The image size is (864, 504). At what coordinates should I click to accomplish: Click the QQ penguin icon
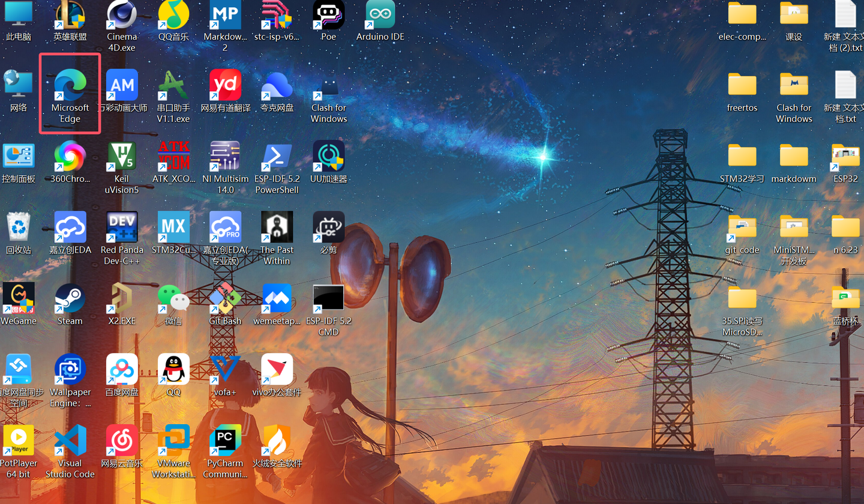coord(173,369)
